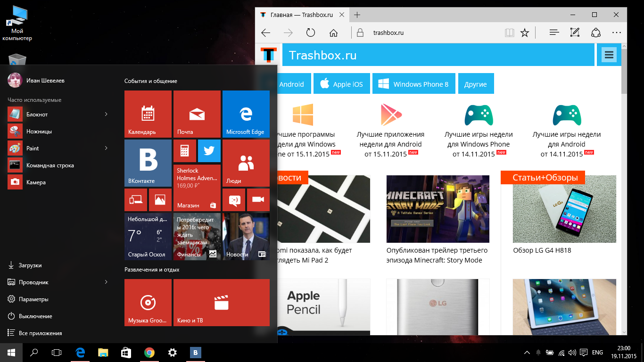Launch Chrome from the taskbar
The height and width of the screenshot is (362, 644).
[x=149, y=352]
